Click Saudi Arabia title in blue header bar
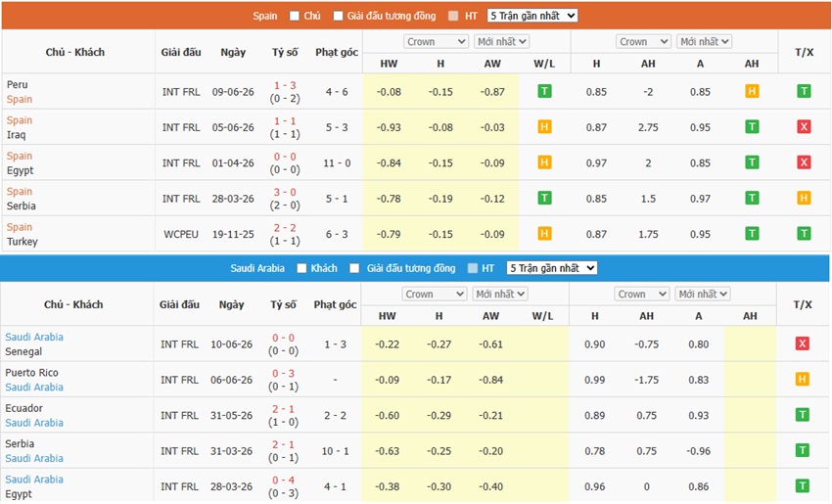 click(257, 268)
